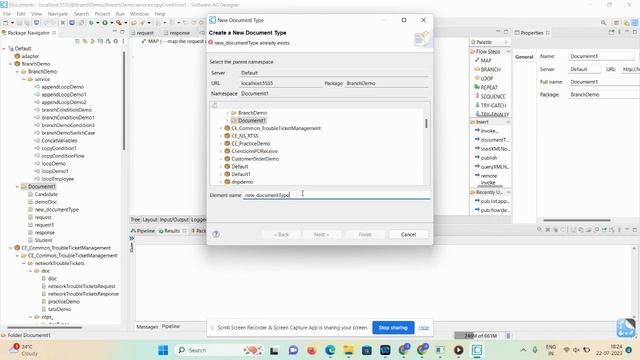Expand CustomerOrderDemo package in dialog tree
Viewport: 640px width, 360px height.
tap(221, 159)
